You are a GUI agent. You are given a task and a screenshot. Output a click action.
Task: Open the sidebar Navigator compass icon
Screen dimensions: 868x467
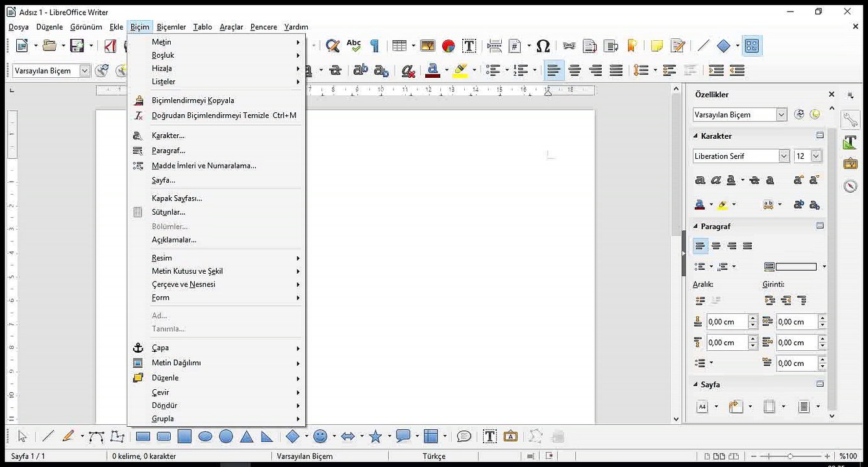pyautogui.click(x=850, y=186)
